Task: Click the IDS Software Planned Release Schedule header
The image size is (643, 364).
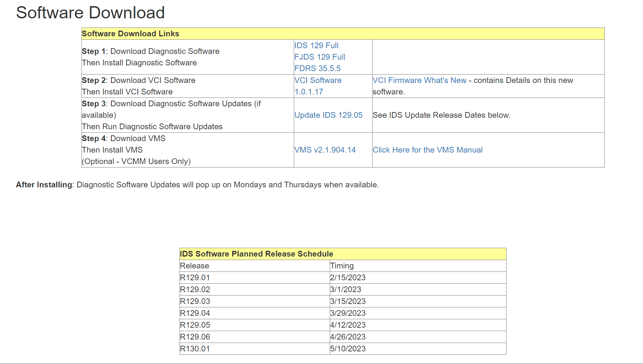Action: (x=256, y=254)
